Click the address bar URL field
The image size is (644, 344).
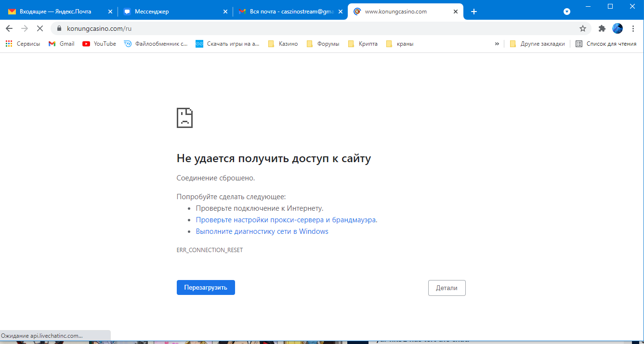(313, 28)
